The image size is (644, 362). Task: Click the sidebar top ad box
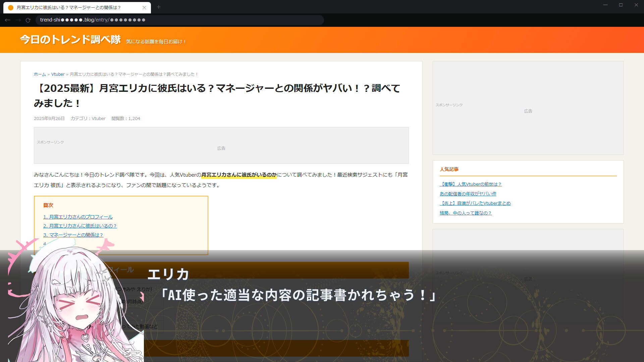tap(528, 108)
